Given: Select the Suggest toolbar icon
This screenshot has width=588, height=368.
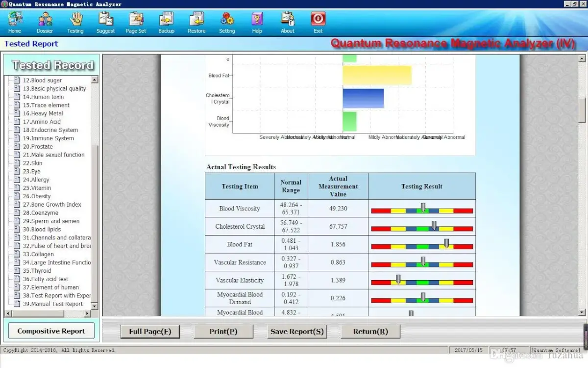Looking at the screenshot, I should tap(105, 20).
